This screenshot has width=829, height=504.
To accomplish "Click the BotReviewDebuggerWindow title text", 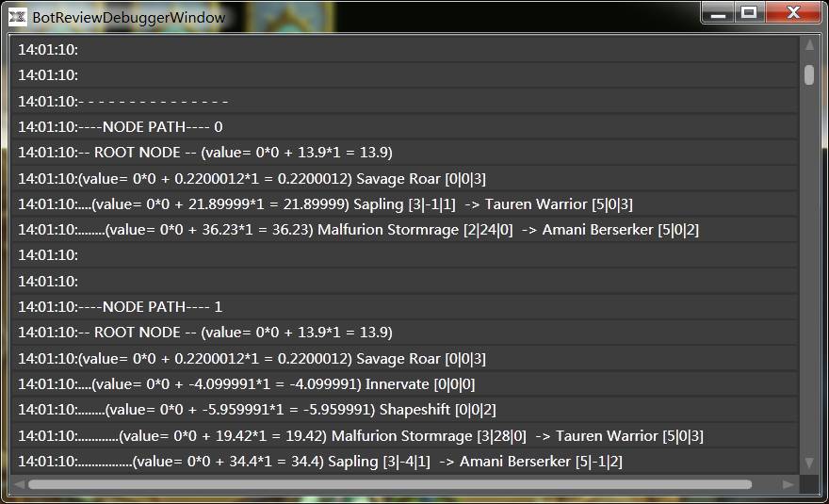I will point(129,18).
